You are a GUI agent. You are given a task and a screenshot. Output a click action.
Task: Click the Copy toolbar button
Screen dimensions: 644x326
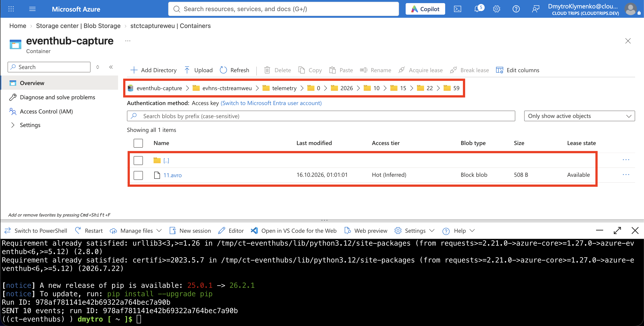(x=310, y=70)
